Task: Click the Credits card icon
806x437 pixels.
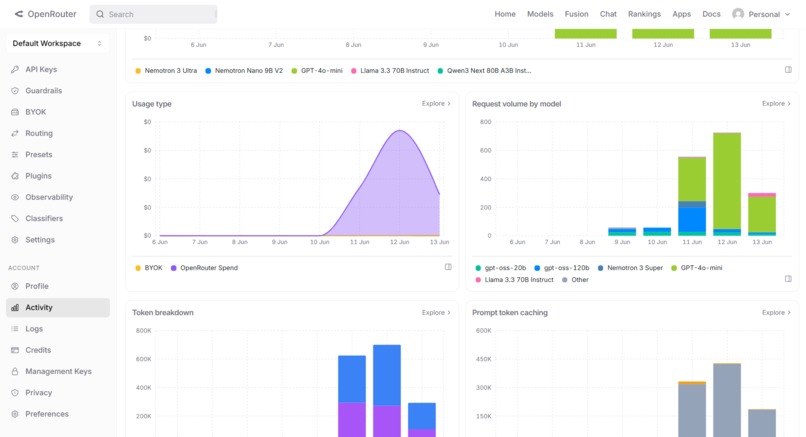Action: click(15, 350)
